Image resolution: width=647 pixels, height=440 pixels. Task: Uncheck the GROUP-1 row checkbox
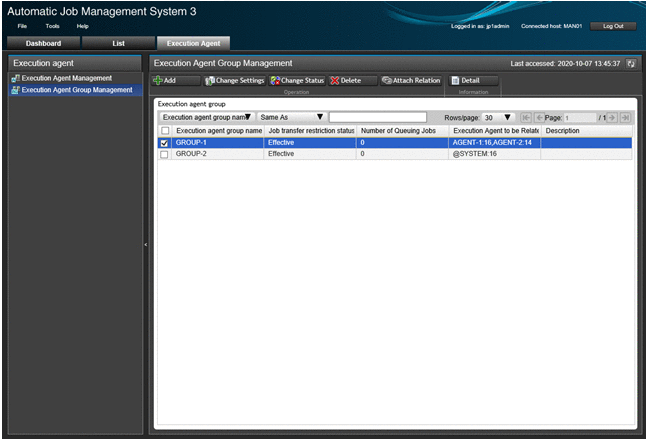click(x=164, y=143)
